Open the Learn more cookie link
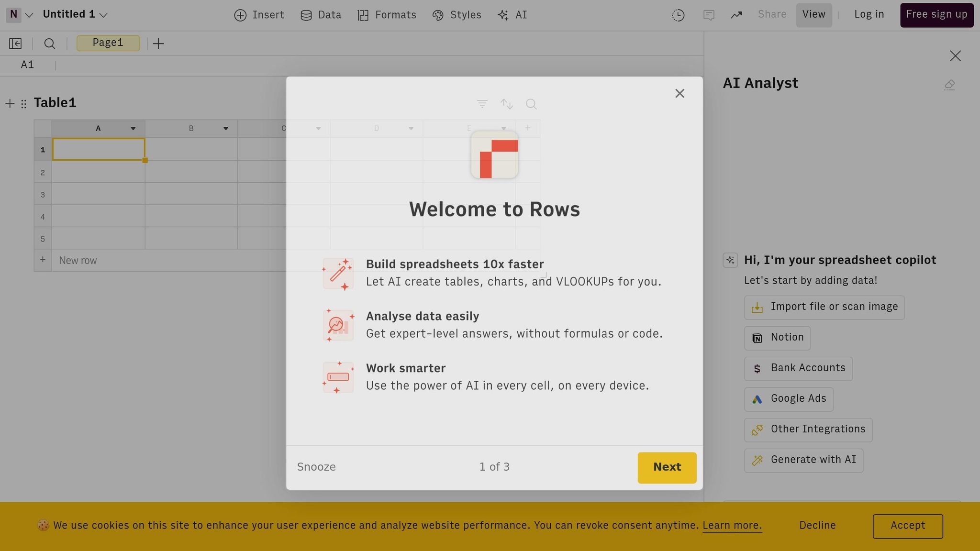 coord(732,526)
